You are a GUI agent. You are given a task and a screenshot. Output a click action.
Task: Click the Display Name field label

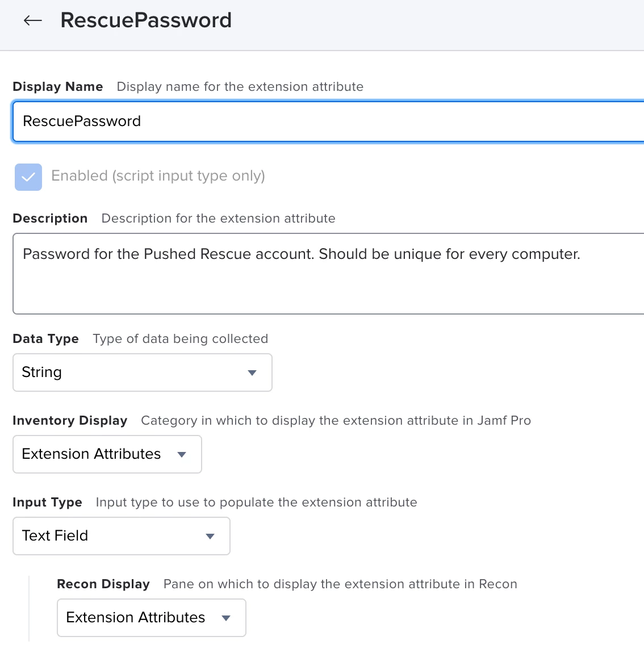58,86
